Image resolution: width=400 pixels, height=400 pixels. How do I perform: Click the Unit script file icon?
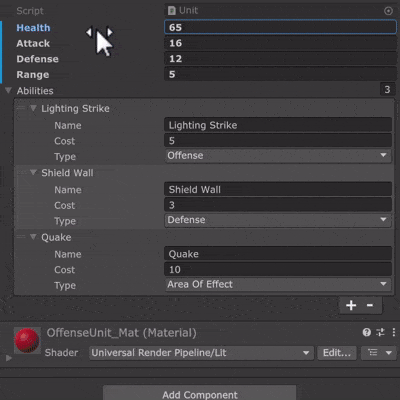coord(172,11)
